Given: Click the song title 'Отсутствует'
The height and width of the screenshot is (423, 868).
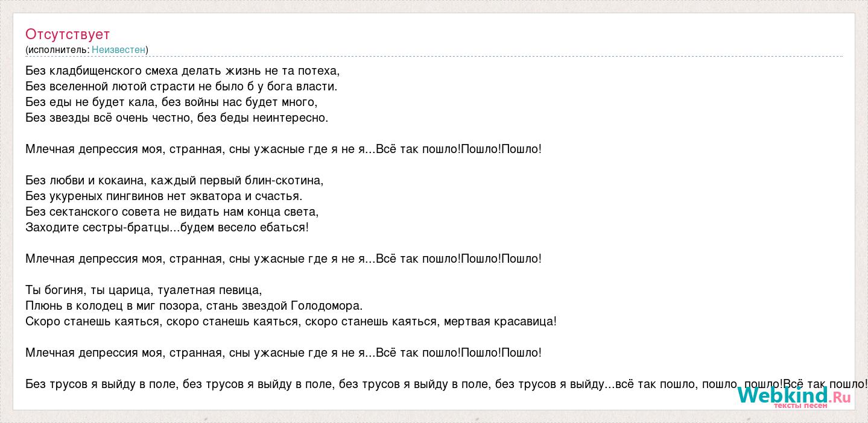Looking at the screenshot, I should (x=68, y=34).
